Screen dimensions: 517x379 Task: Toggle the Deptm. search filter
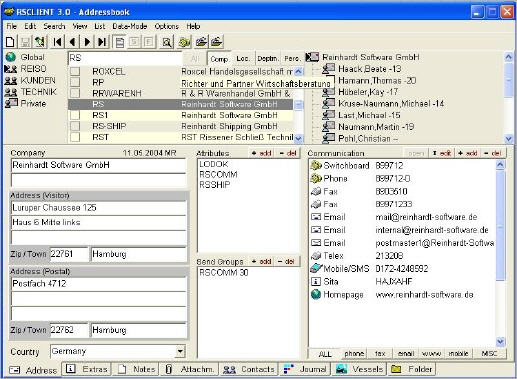pos(268,58)
